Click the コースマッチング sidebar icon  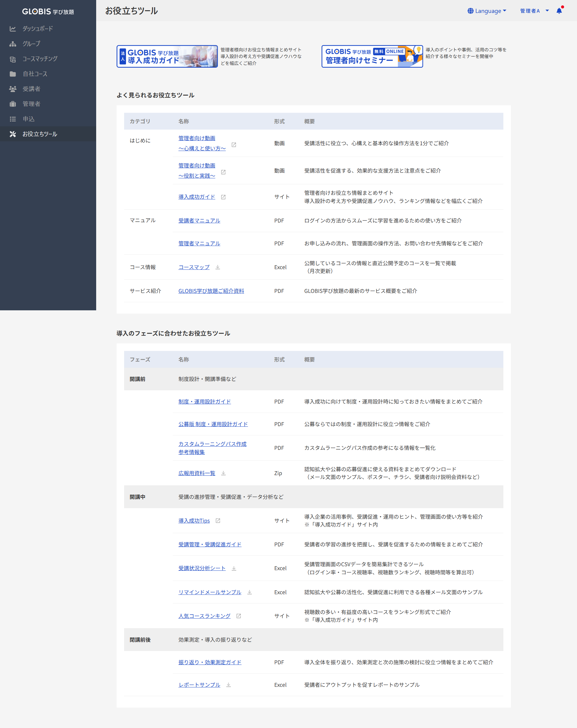(13, 59)
